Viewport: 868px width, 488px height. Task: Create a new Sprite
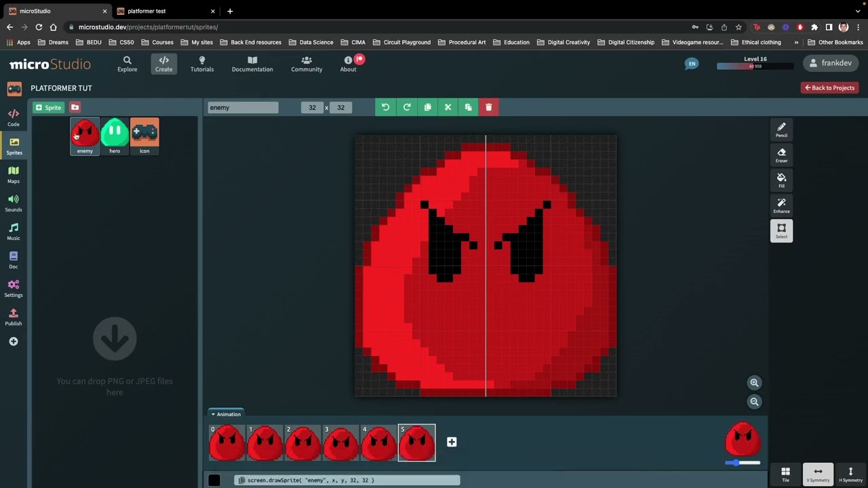(49, 107)
